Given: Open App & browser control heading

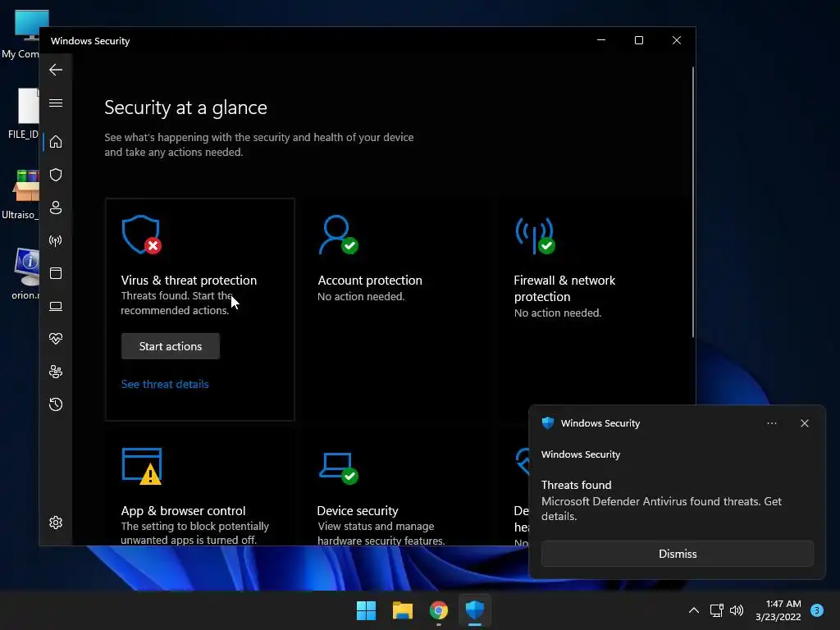Looking at the screenshot, I should point(183,510).
